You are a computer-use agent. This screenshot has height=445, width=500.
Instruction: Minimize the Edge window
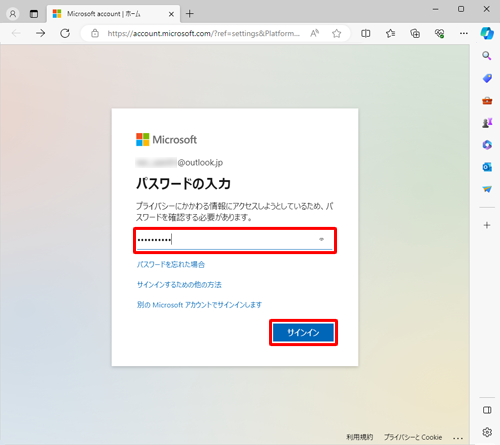point(435,9)
